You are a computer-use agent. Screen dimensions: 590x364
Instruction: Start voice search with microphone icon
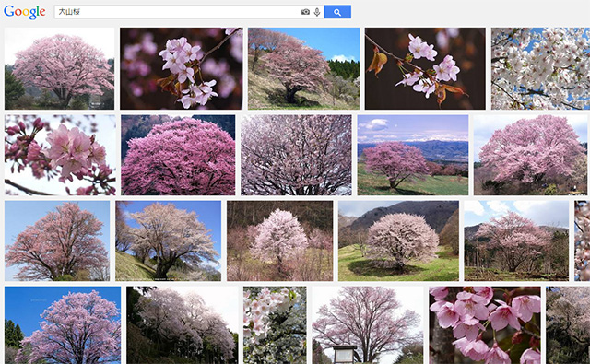317,12
